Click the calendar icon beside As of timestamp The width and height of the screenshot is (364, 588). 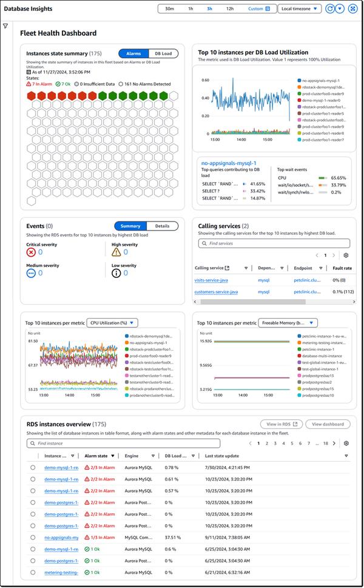pos(29,72)
